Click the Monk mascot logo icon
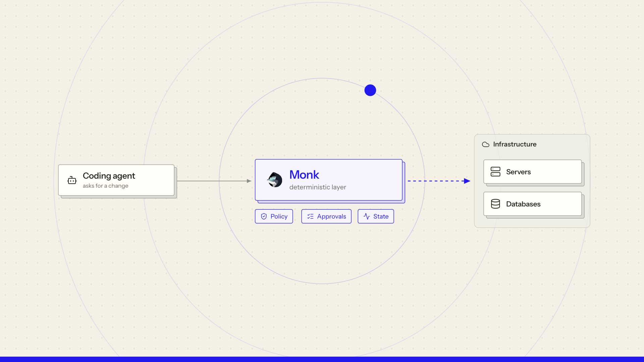Image resolution: width=644 pixels, height=362 pixels. (x=275, y=180)
